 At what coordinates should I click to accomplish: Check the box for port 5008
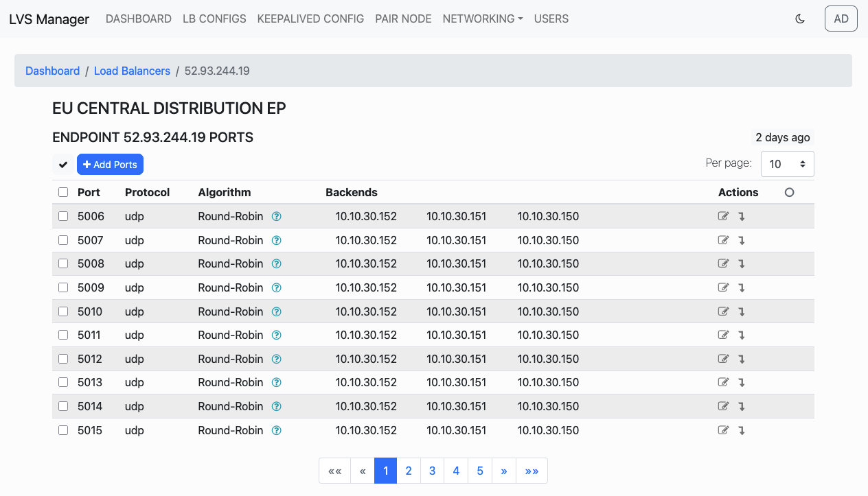click(63, 263)
